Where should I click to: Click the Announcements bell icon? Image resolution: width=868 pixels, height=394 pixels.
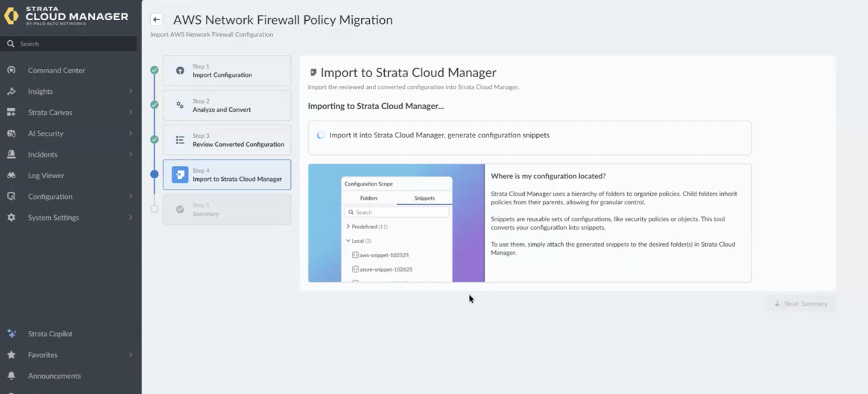click(x=11, y=376)
